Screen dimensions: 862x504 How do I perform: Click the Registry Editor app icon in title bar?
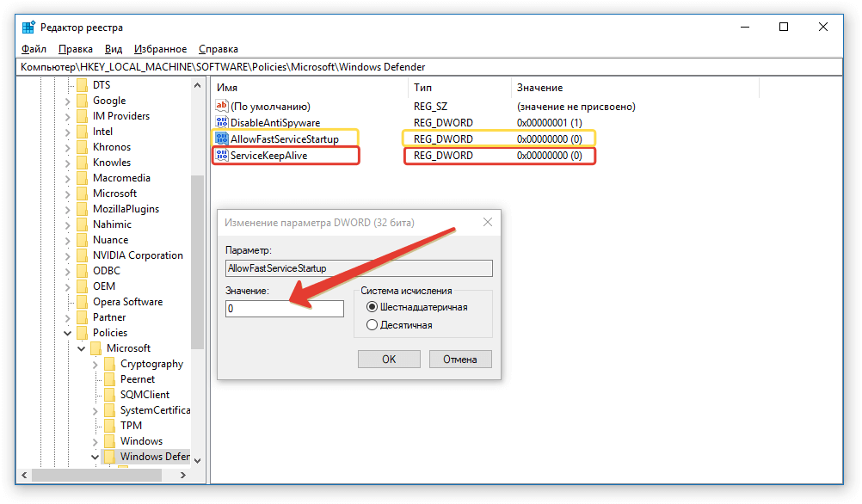point(28,27)
